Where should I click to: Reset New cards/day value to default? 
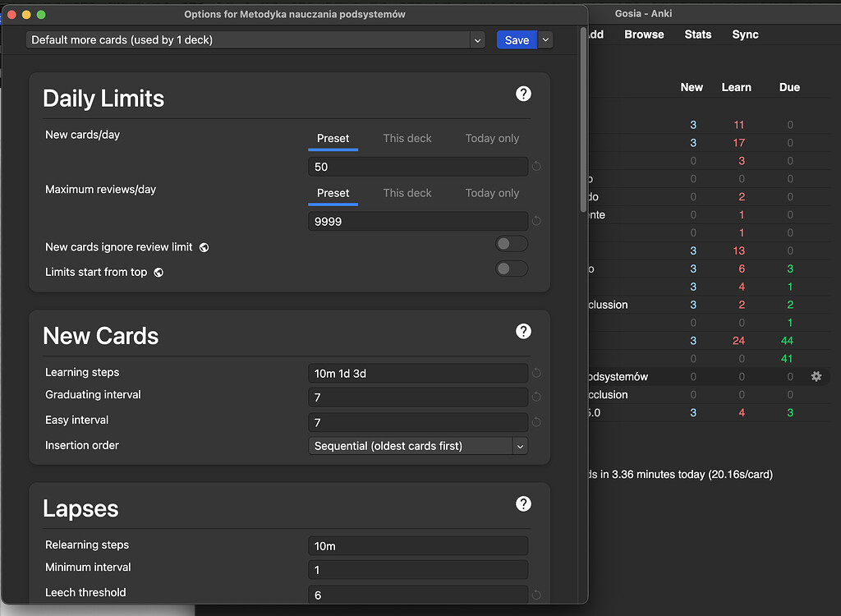tap(536, 167)
